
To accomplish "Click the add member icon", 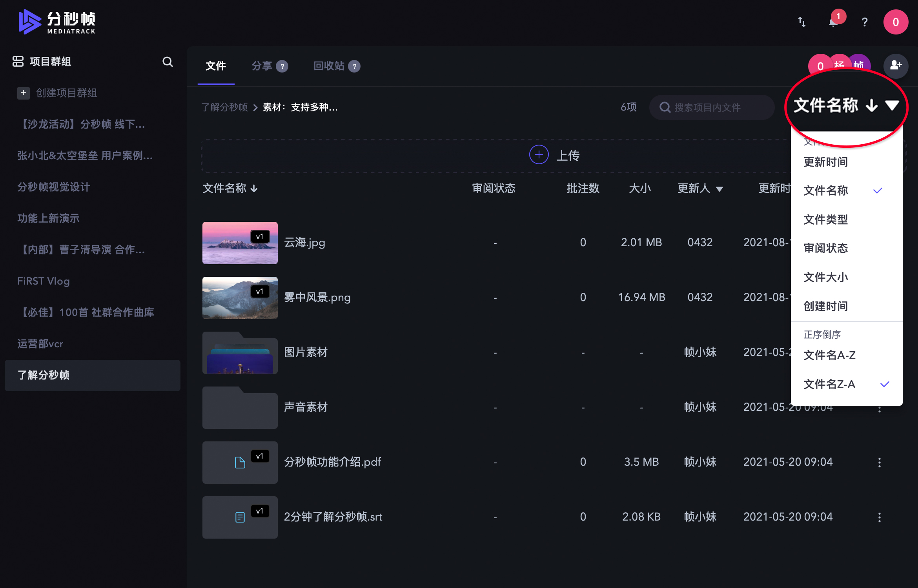I will (896, 65).
